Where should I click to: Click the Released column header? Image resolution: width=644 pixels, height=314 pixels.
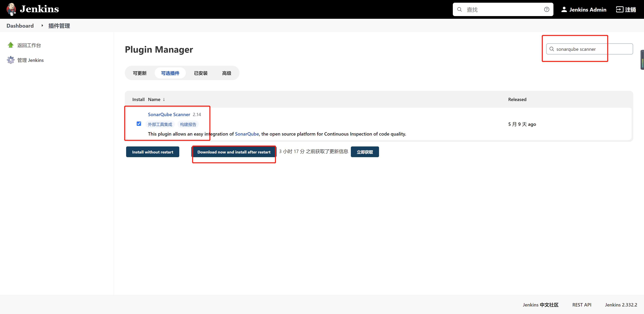[x=517, y=99]
